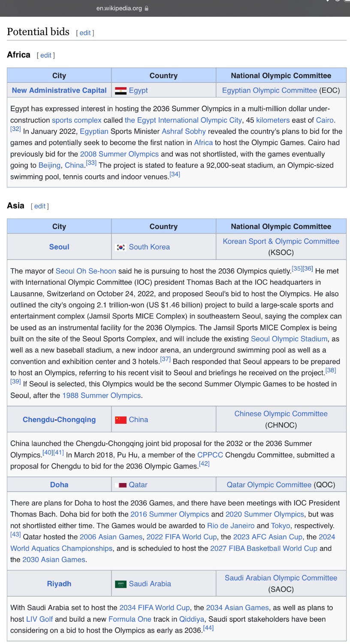This screenshot has height=644, width=350.
Task: Open citation reference 34
Action: pos(175,174)
